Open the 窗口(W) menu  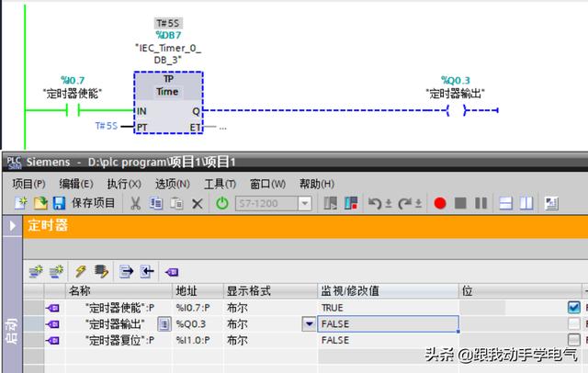point(267,184)
